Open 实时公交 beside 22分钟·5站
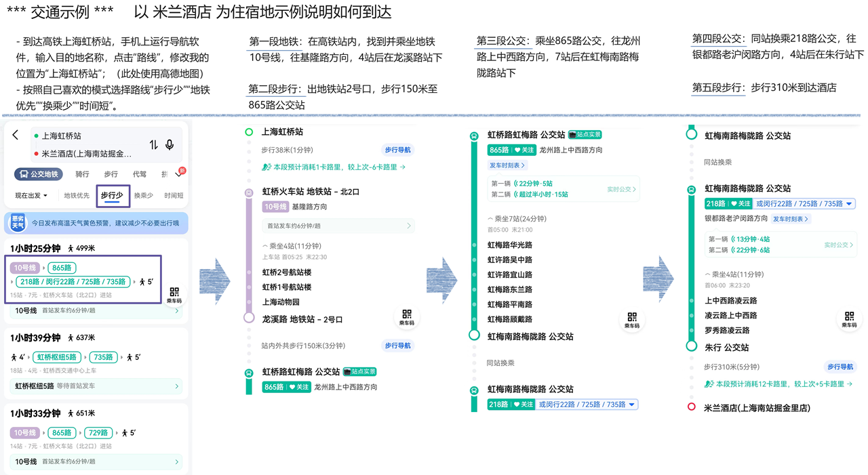Viewport: 868px width, 475px height. click(621, 189)
